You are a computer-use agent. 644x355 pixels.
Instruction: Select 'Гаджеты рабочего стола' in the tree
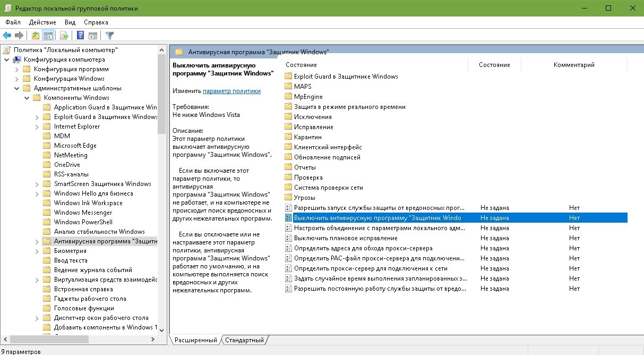90,299
